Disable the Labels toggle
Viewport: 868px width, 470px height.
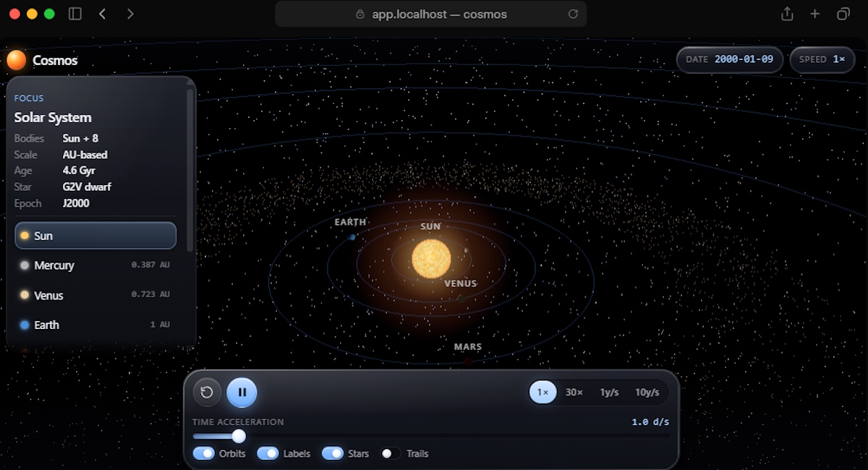tap(268, 453)
